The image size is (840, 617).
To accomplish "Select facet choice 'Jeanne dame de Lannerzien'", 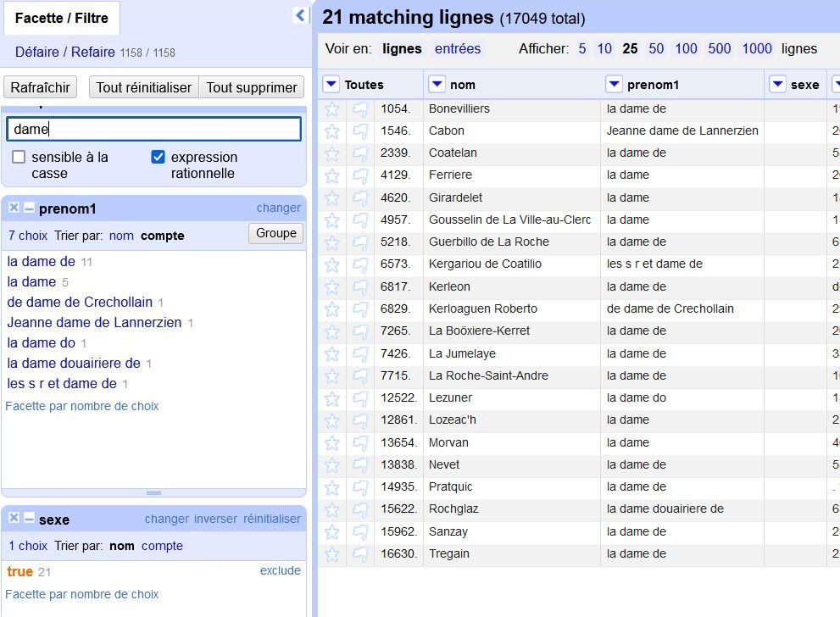I will coord(94,322).
